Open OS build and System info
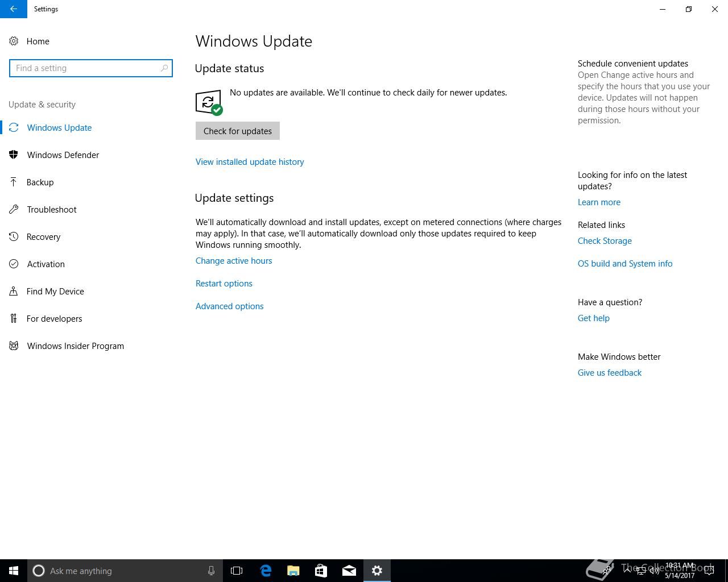Screen dimensions: 728x582 (x=625, y=264)
